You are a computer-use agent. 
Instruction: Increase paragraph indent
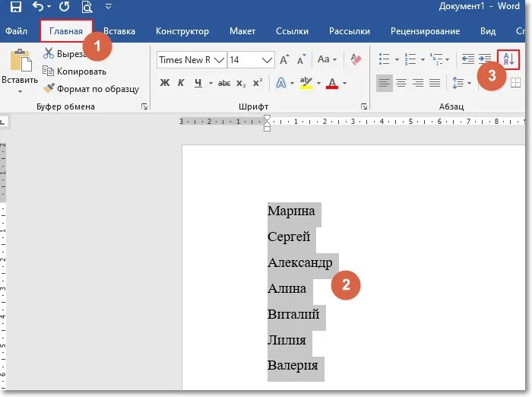(x=485, y=59)
